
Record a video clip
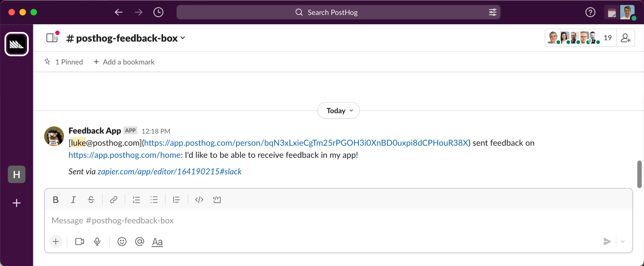pos(79,242)
